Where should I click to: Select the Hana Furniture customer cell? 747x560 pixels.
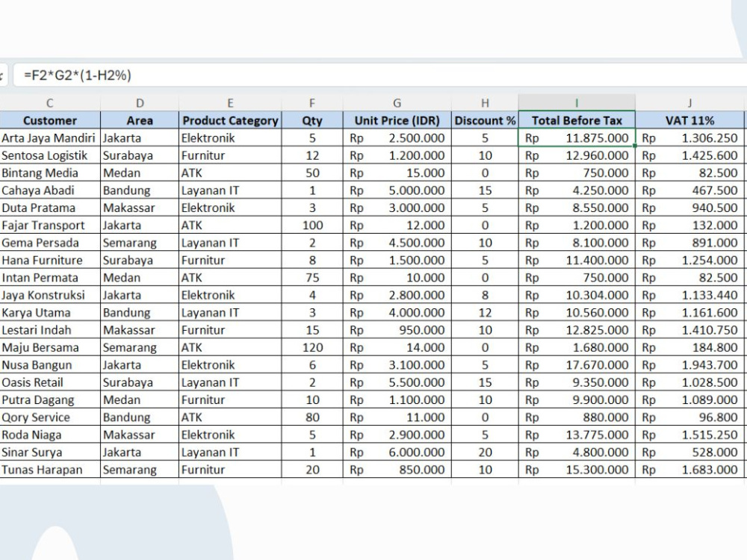point(50,261)
